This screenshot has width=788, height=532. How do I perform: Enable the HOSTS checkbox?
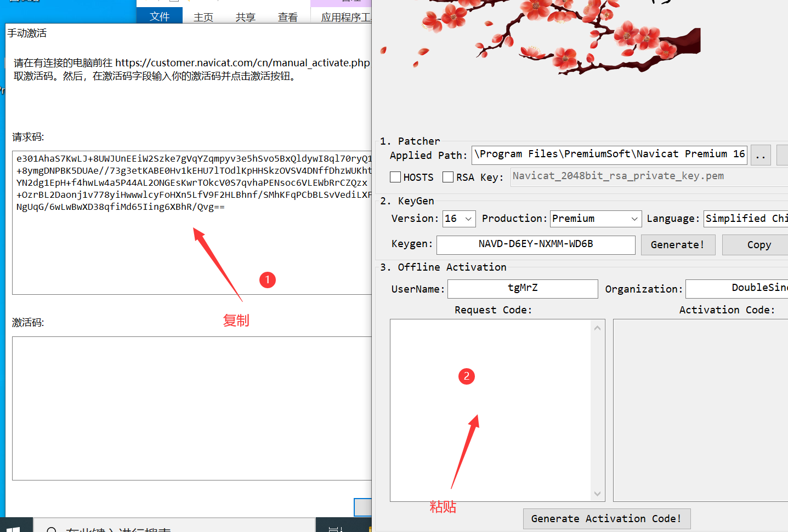395,177
